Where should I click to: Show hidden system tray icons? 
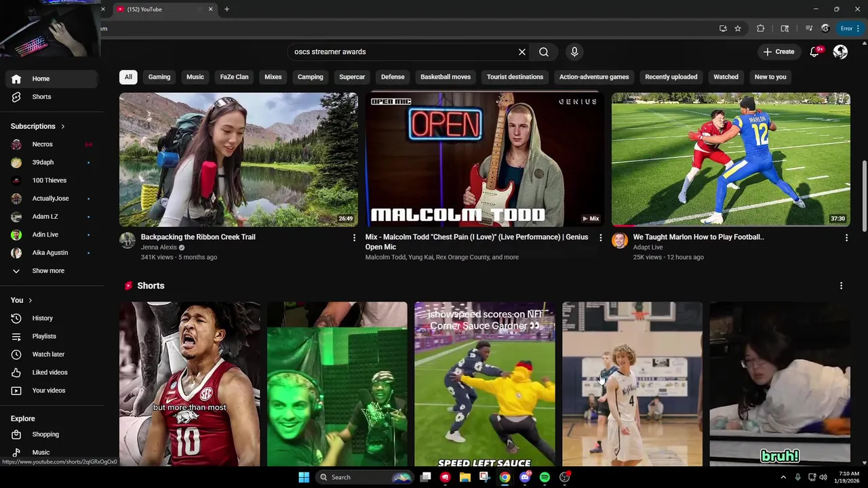tap(783, 477)
